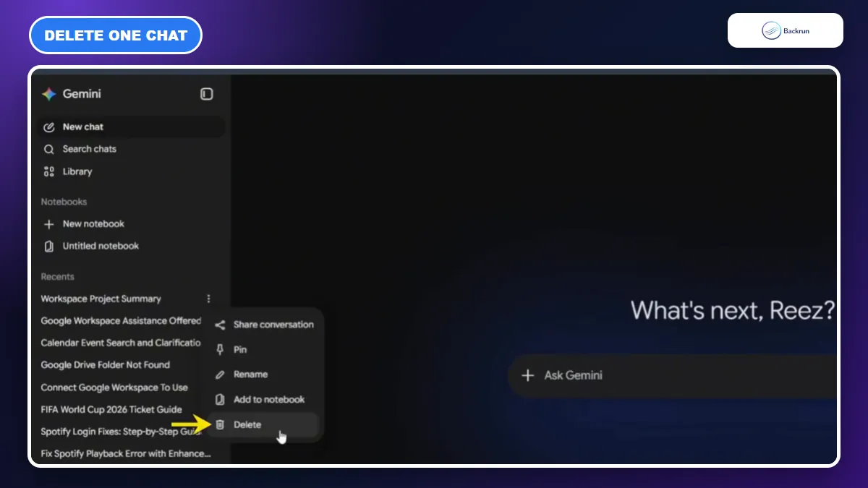Click the Recents section heading
868x488 pixels.
point(58,277)
